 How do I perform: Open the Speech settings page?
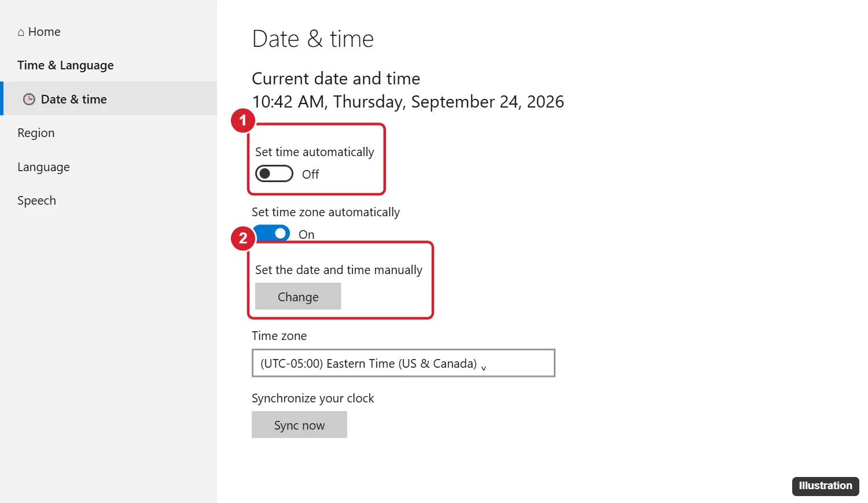pos(36,201)
